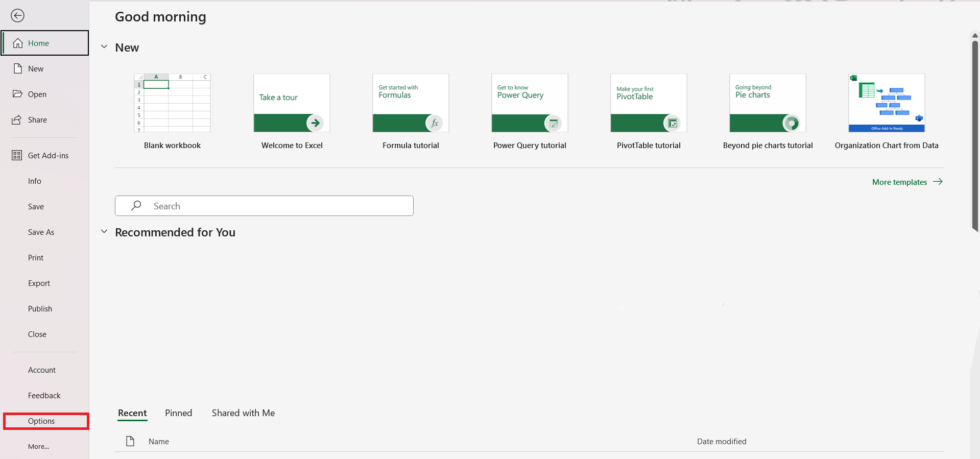Open the Power Query tutorial template
This screenshot has width=980, height=459.
(x=530, y=103)
